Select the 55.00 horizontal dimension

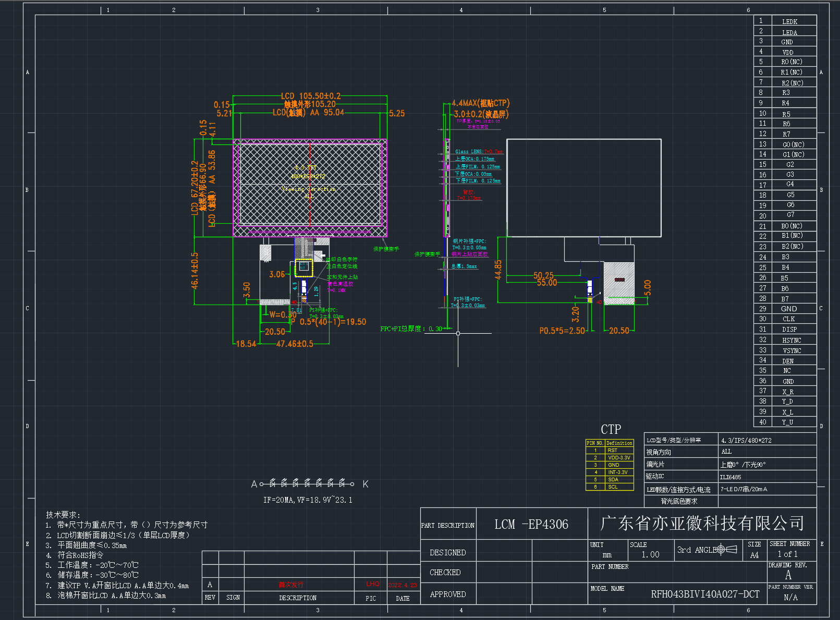click(547, 283)
